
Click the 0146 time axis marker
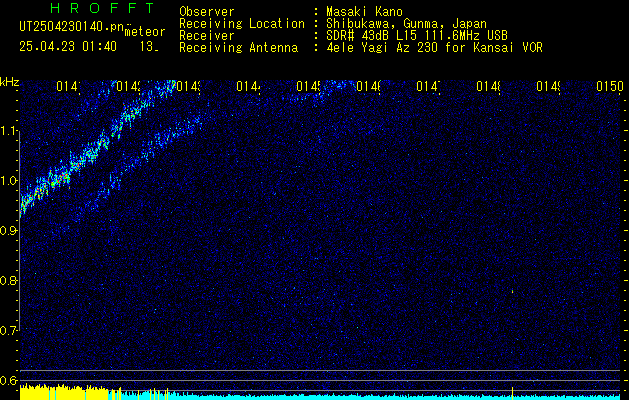click(369, 86)
